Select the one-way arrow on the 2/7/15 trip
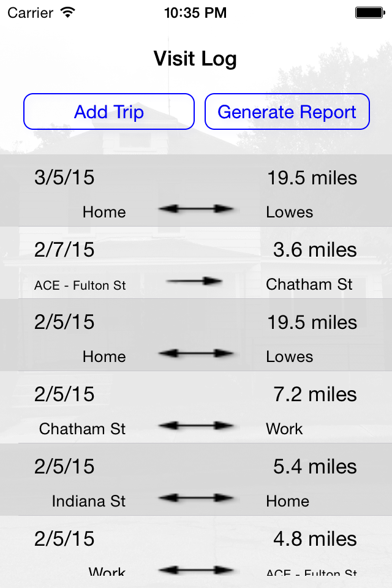 pos(194,281)
